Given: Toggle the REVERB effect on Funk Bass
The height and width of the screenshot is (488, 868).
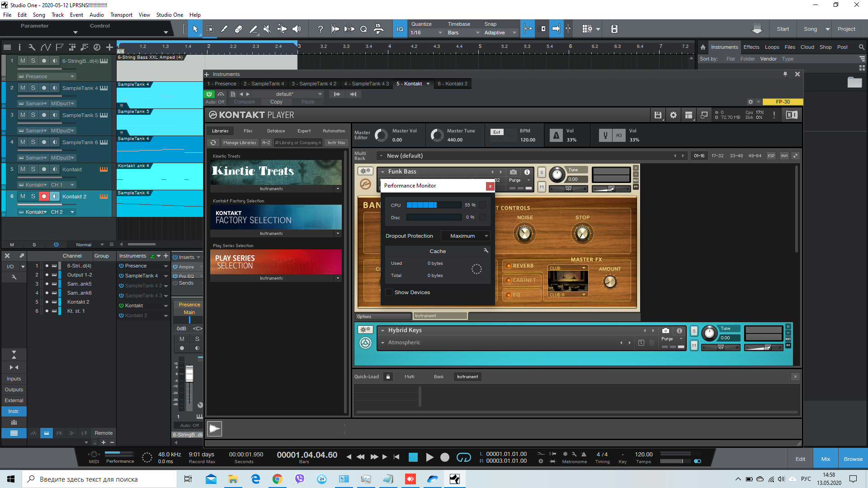Looking at the screenshot, I should [x=509, y=266].
